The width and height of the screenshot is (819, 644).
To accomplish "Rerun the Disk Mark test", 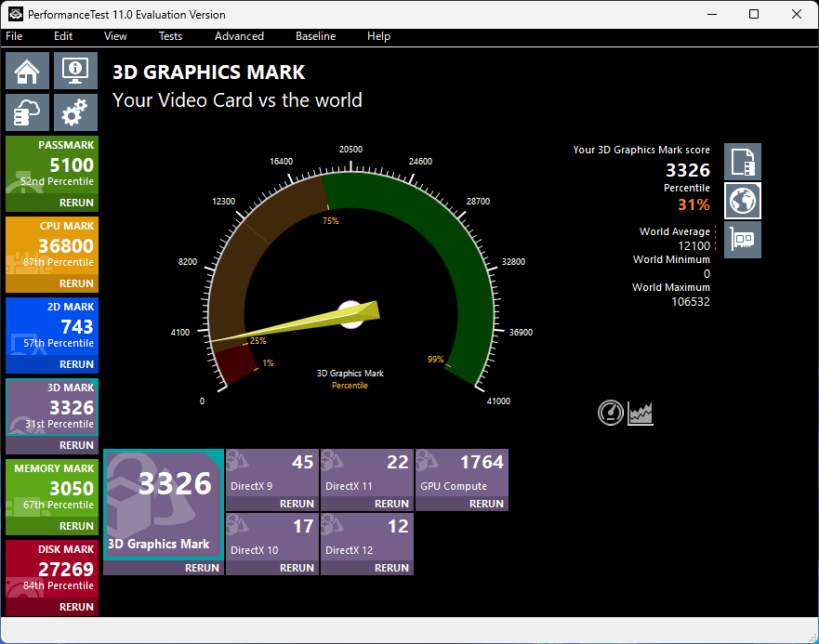I will [76, 607].
